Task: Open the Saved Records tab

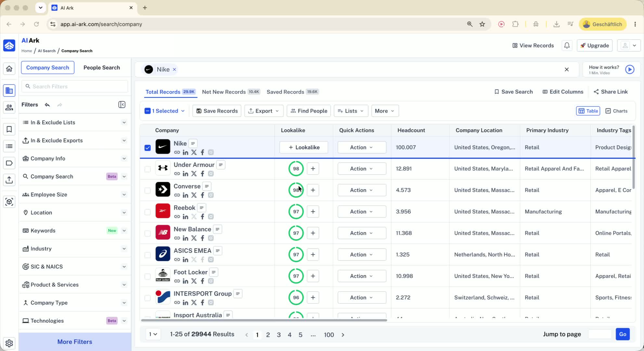Action: pos(292,92)
